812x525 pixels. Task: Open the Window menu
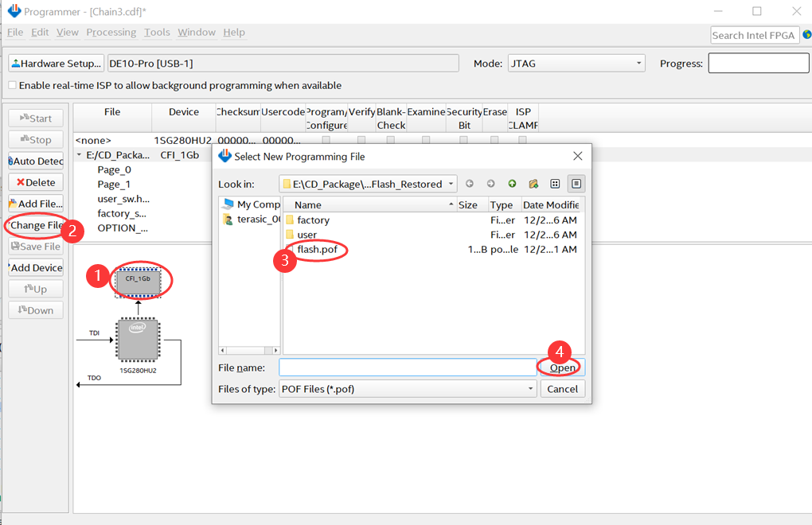tap(197, 32)
